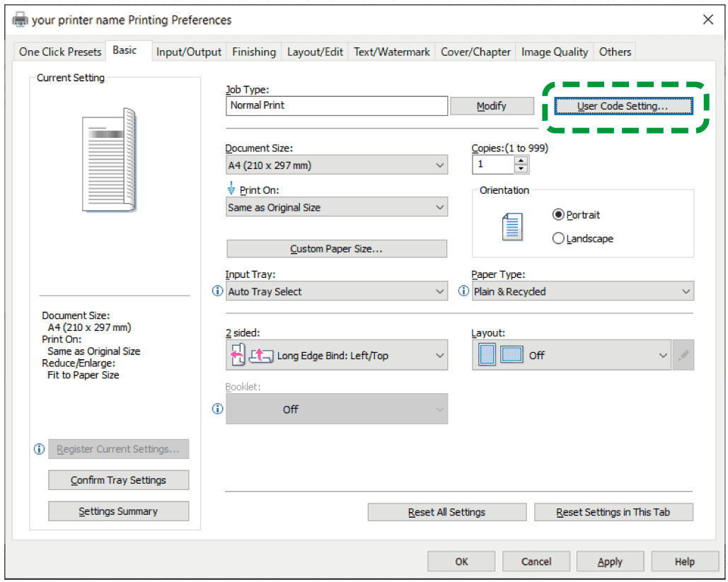Screen dimensions: 728x582
Task: Expand the 2 sided binding dropdown
Action: click(336, 356)
